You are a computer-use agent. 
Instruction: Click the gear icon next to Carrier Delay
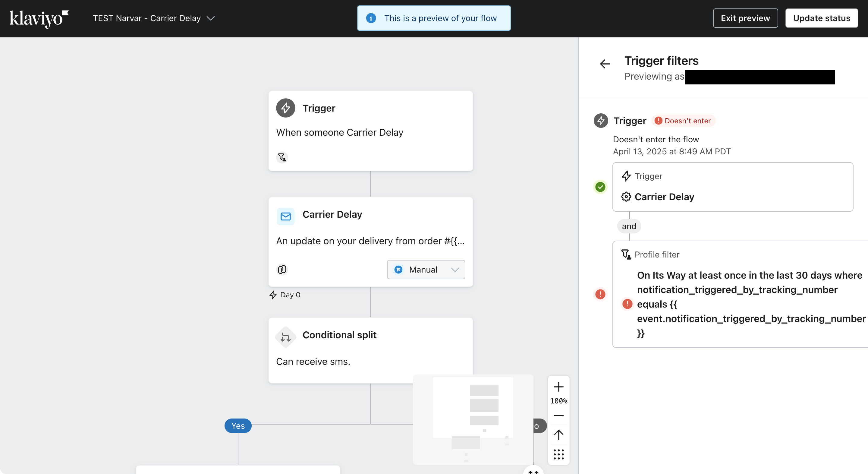[626, 197]
